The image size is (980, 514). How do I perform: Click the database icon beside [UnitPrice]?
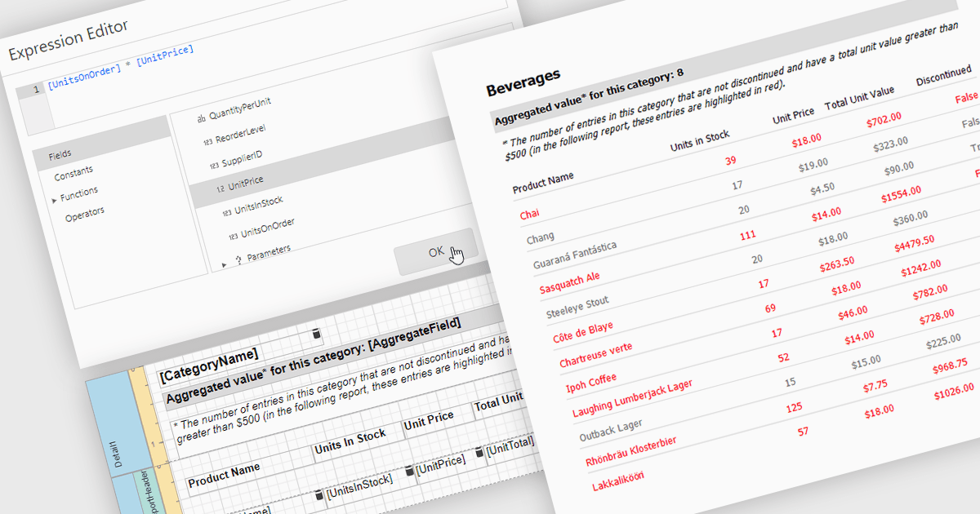[410, 471]
